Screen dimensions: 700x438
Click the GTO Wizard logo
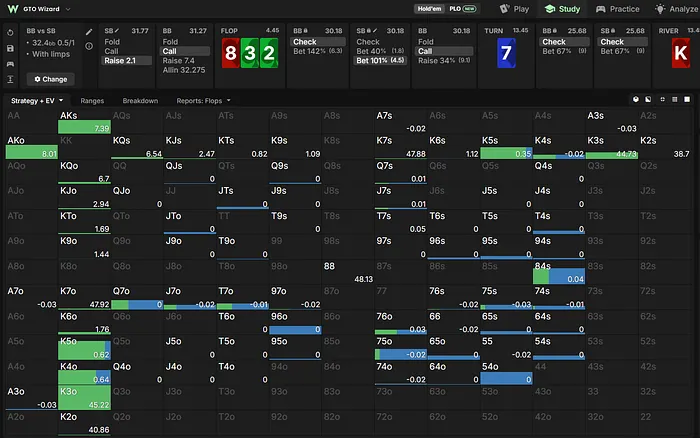(13, 9)
